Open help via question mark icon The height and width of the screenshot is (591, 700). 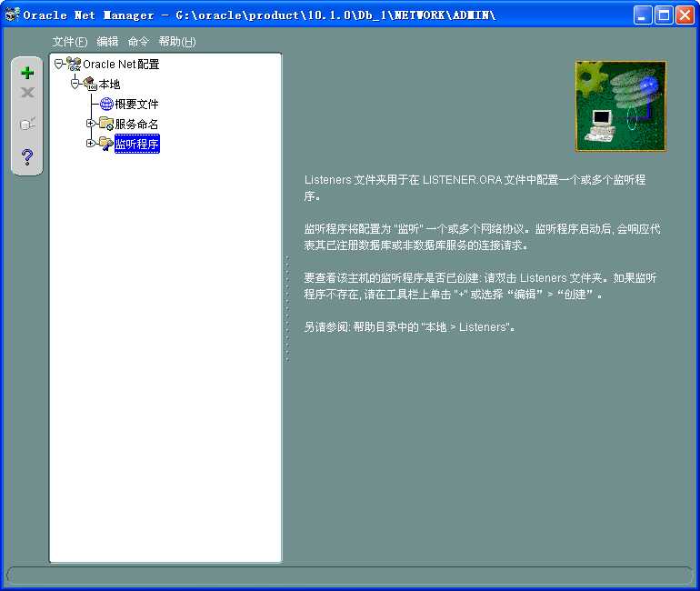point(26,156)
